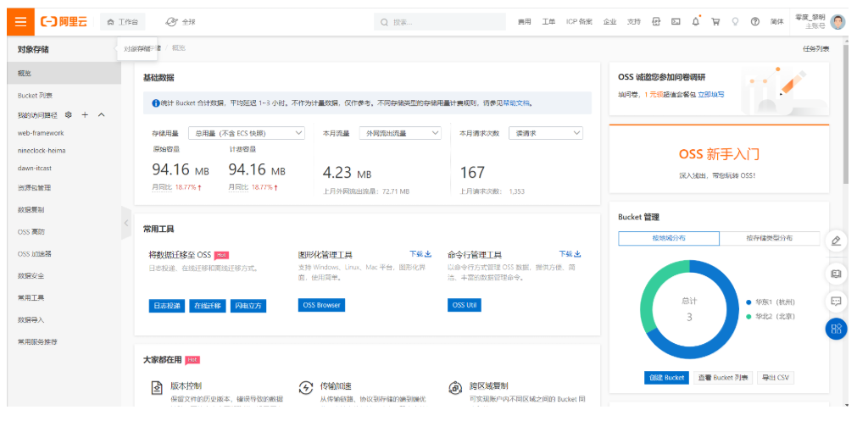The height and width of the screenshot is (421, 868).
Task: Open the 全球 region selector
Action: click(x=181, y=22)
